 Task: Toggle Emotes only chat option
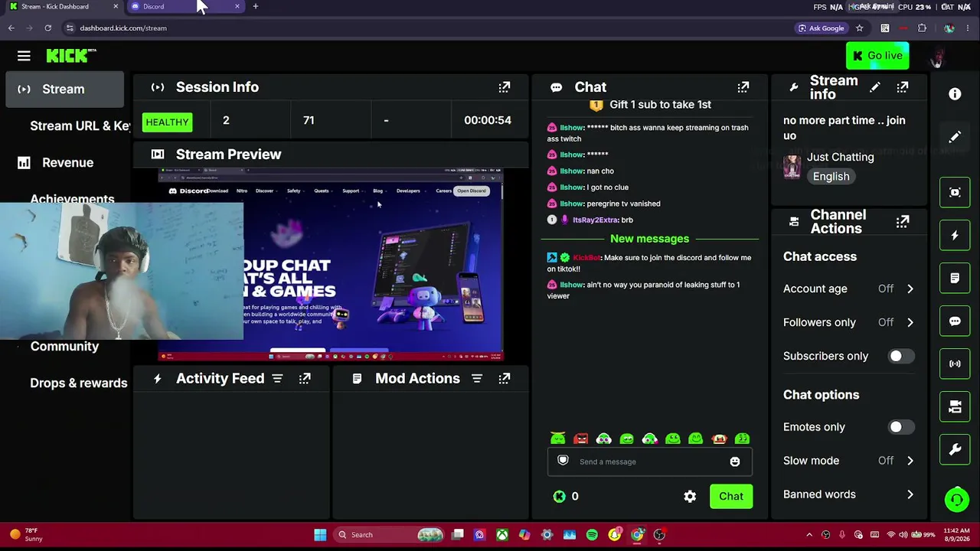pos(901,427)
